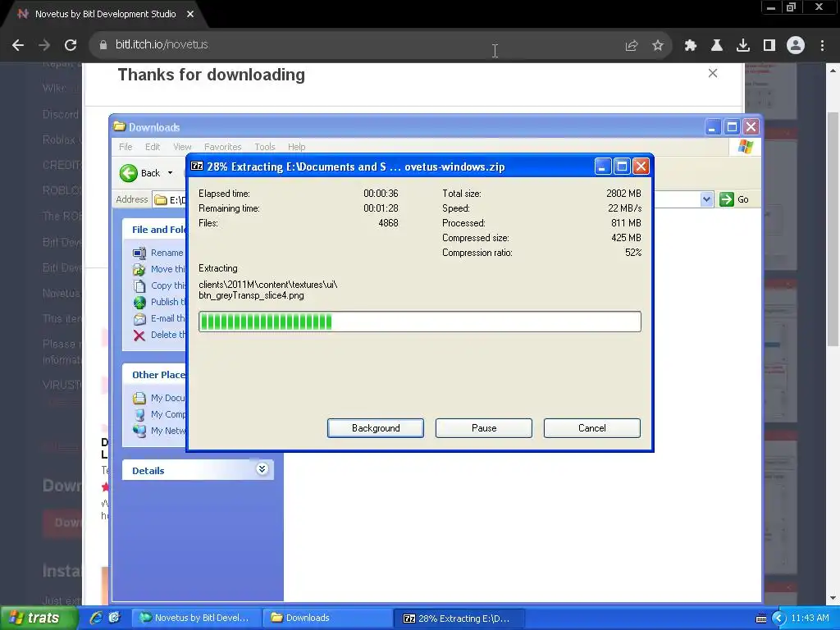840x630 pixels.
Task: Click Compression ratio value 52%
Action: pyautogui.click(x=633, y=253)
